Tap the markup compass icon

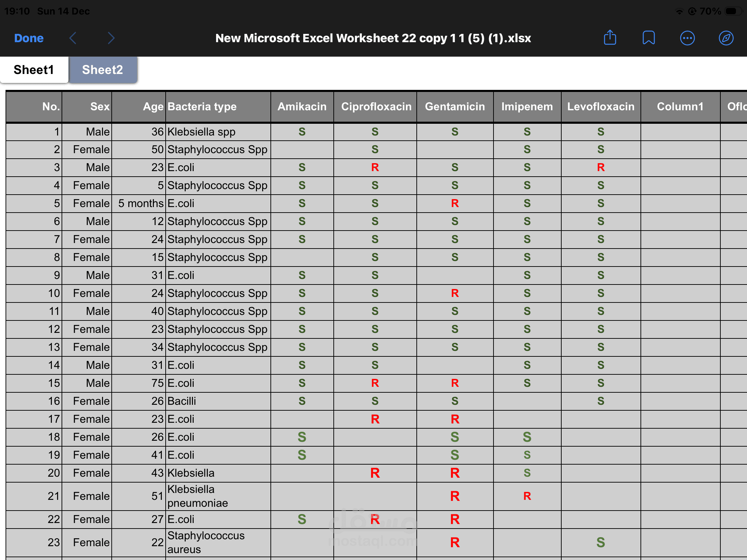726,38
